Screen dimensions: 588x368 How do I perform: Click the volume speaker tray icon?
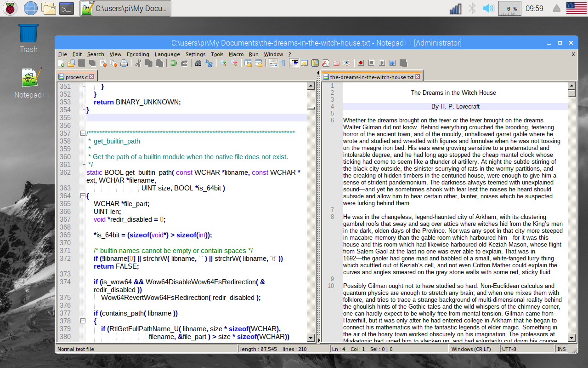(488, 8)
